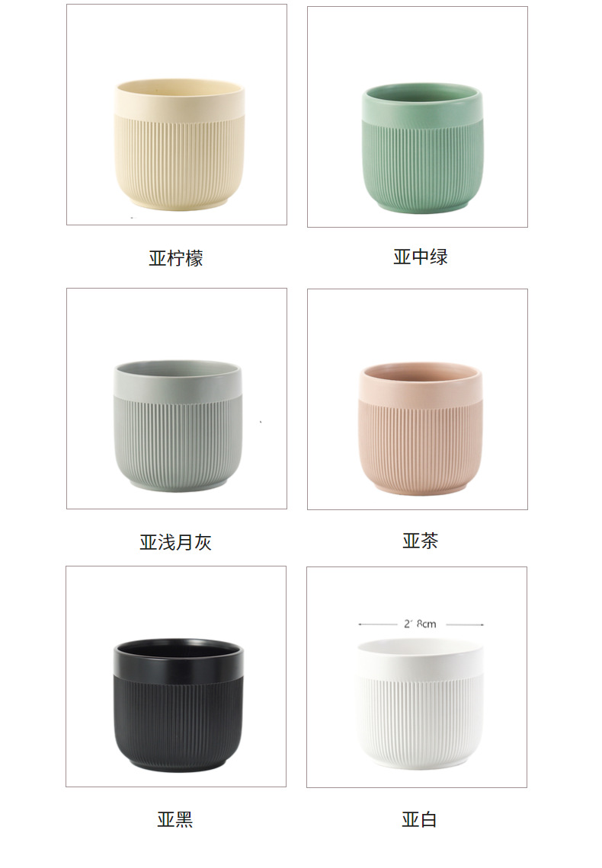Select the 亚浅月灰 label text
This screenshot has height=868, width=602.
point(175,542)
